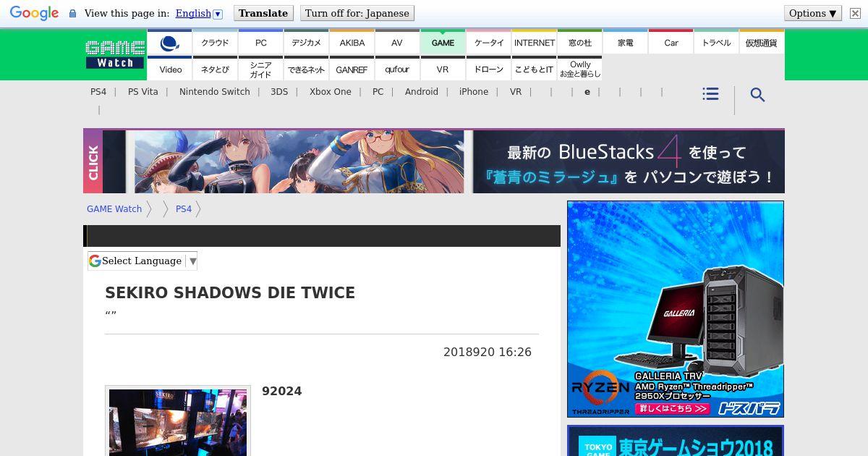The height and width of the screenshot is (456, 868).
Task: Open the AKIBA tab
Action: pyautogui.click(x=352, y=43)
